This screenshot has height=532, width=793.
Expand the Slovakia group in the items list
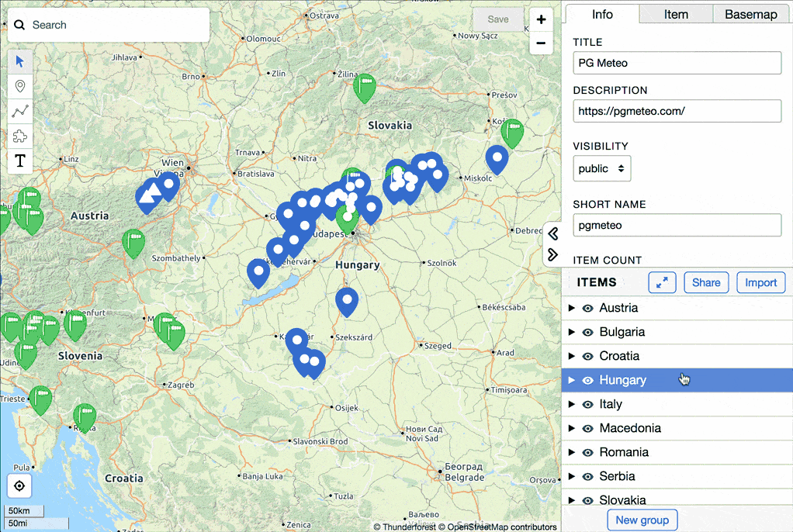tap(572, 500)
